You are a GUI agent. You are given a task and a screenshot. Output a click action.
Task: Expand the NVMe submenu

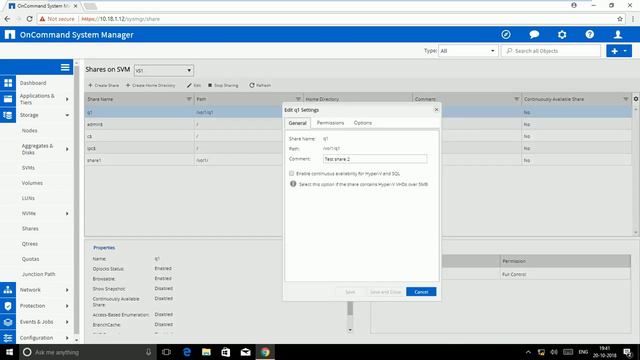[67, 213]
